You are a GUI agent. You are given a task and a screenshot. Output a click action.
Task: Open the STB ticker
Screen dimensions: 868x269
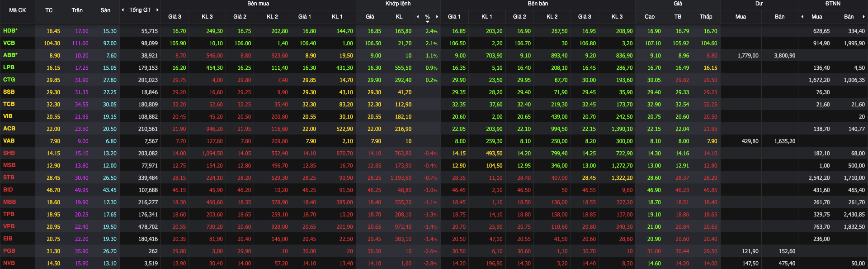coord(9,178)
